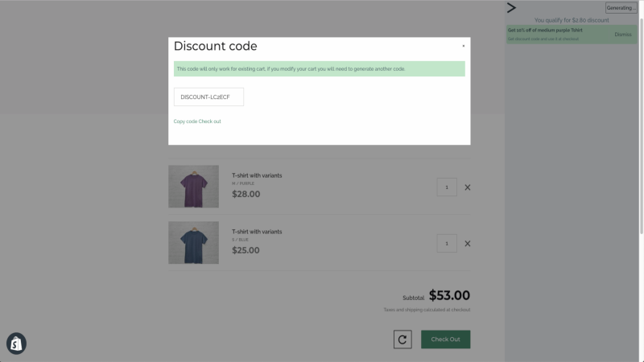
Task: Click the medium purple Tshirt offer banner
Action: [572, 35]
